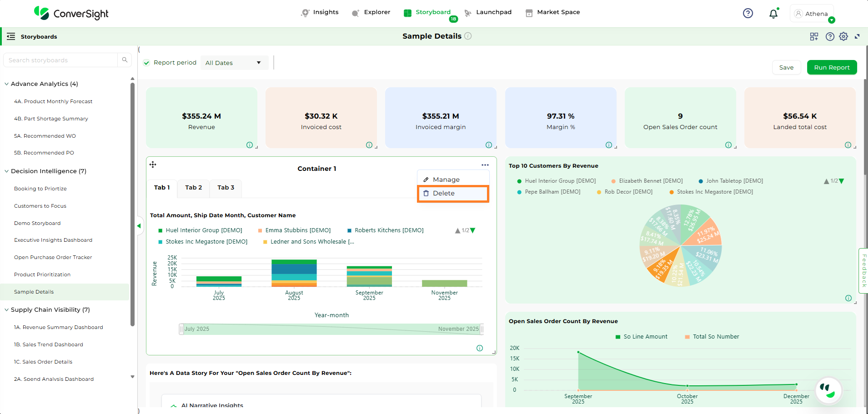Viewport: 868px width, 414px height.
Task: Toggle the Storyboards sidebar hamburger icon
Action: [11, 36]
